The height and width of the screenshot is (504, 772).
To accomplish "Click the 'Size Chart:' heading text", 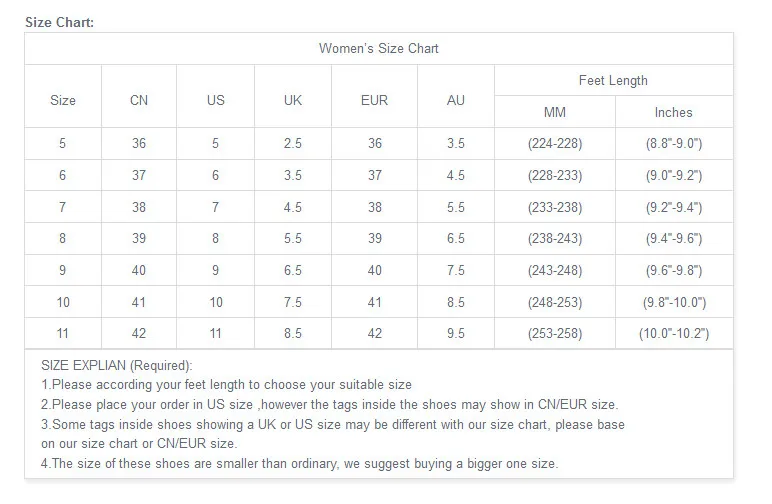I will (60, 23).
